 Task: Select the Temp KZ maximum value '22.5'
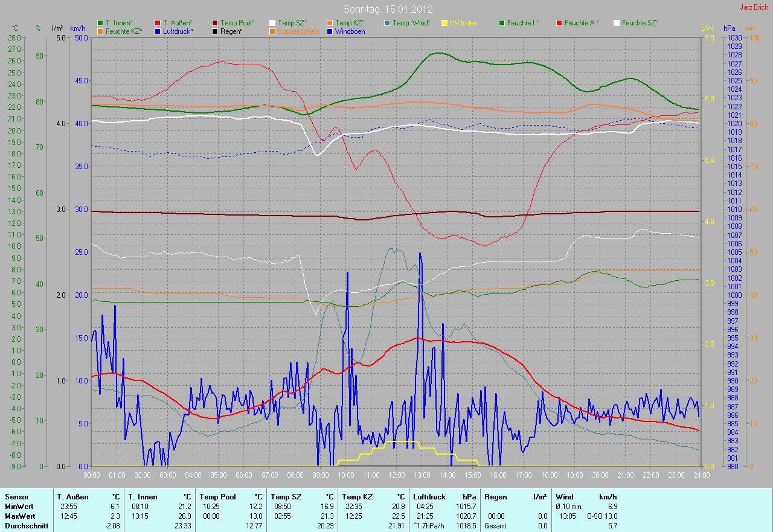click(x=398, y=516)
